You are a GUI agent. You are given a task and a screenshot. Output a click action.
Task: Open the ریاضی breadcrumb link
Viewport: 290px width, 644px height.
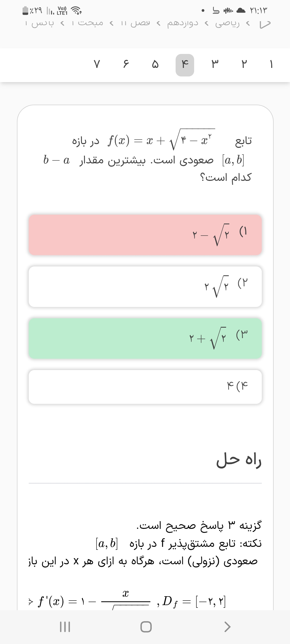(227, 23)
